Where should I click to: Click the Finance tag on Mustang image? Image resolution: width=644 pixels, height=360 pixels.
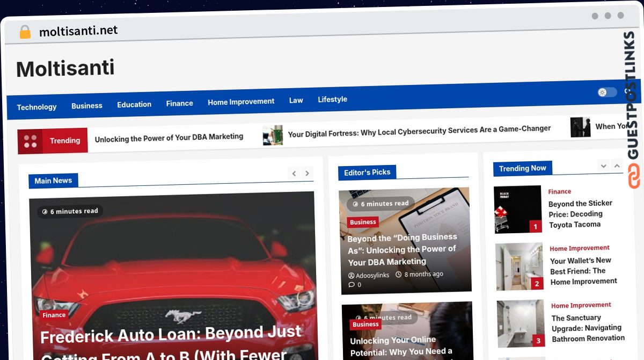click(x=54, y=315)
